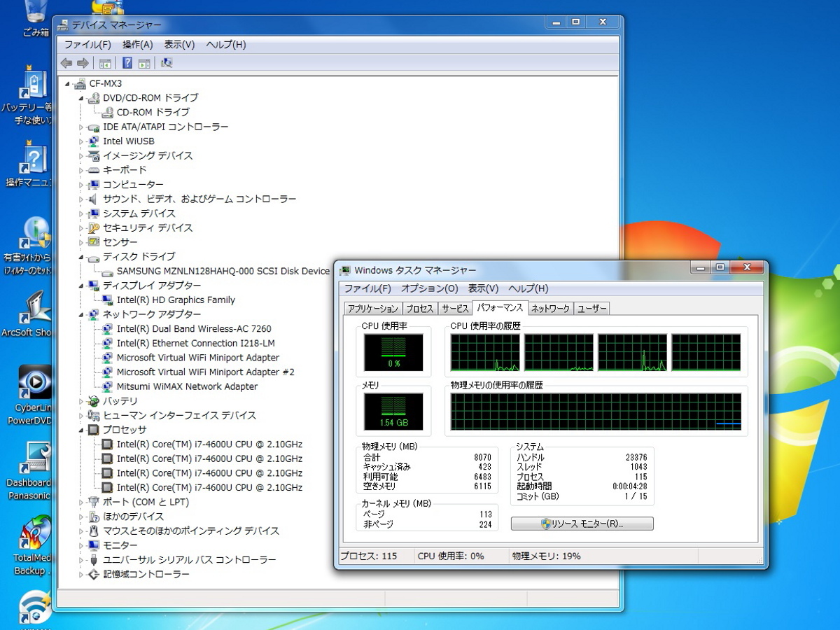The width and height of the screenshot is (840, 630).
Task: Switch to the ネットワーク tab
Action: click(551, 309)
